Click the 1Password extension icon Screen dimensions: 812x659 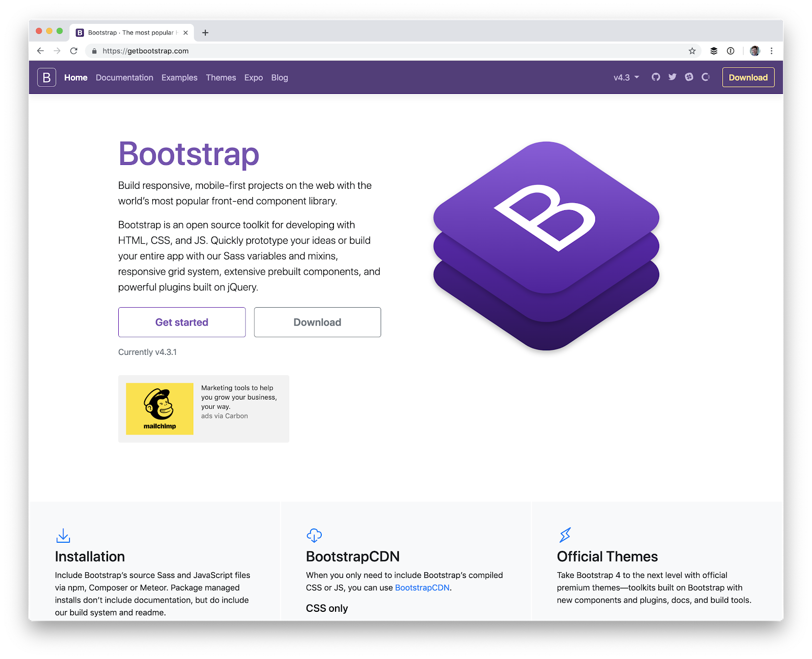coord(730,51)
